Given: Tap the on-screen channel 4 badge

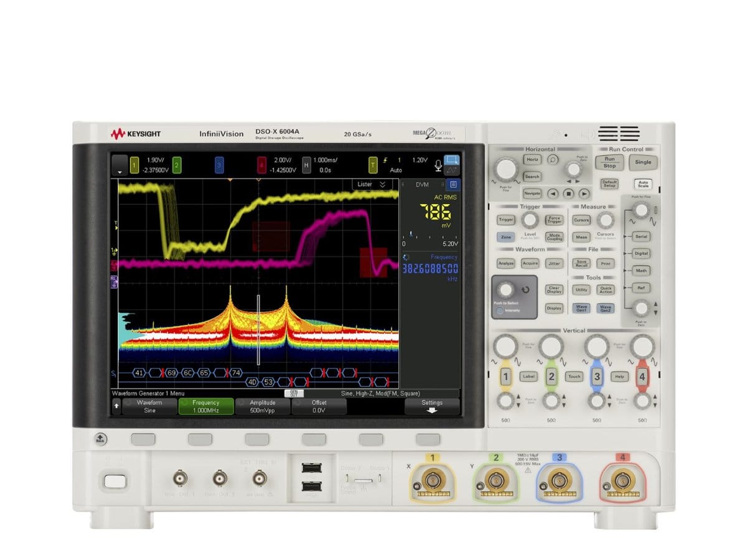Looking at the screenshot, I should [262, 165].
